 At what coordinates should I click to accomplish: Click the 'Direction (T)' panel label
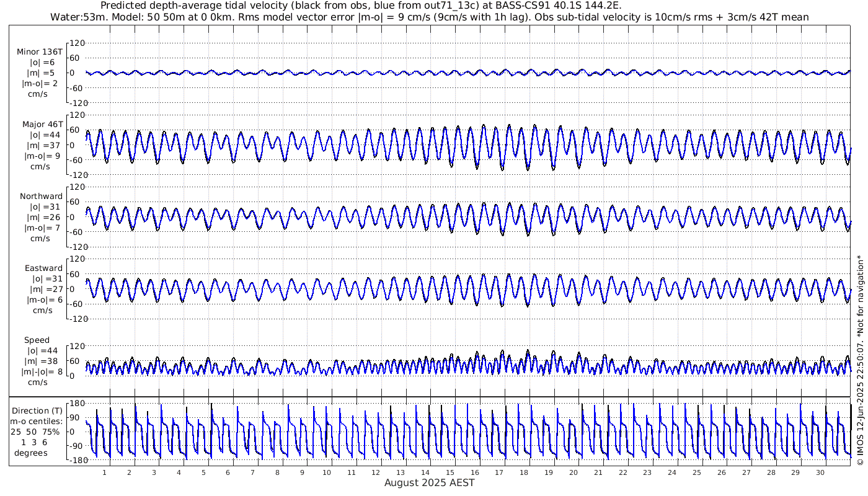38,410
